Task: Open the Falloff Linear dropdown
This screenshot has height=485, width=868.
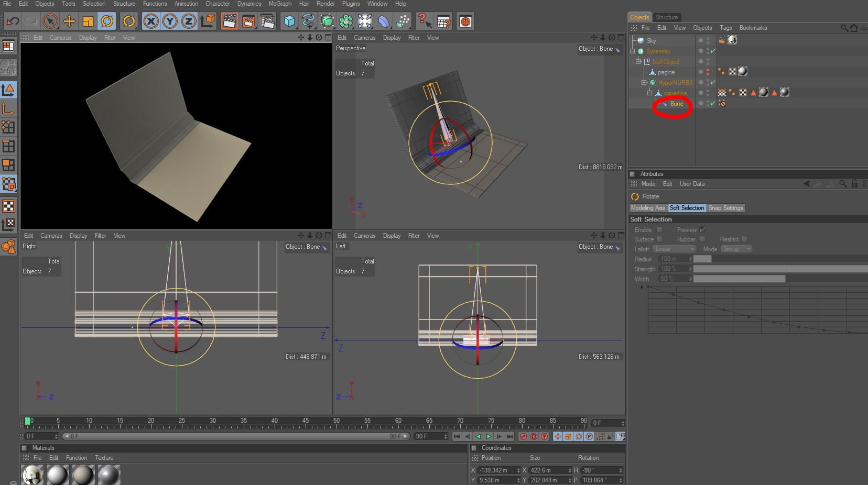Action: [x=674, y=249]
